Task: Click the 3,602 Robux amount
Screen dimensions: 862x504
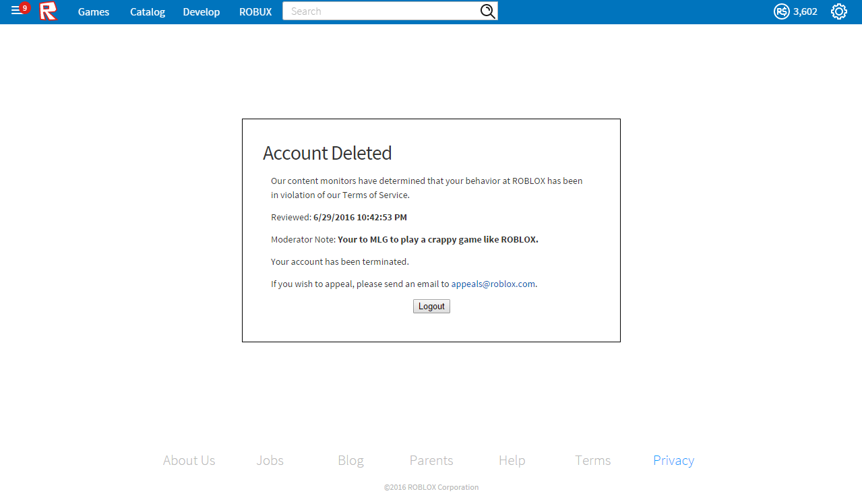Action: [805, 11]
